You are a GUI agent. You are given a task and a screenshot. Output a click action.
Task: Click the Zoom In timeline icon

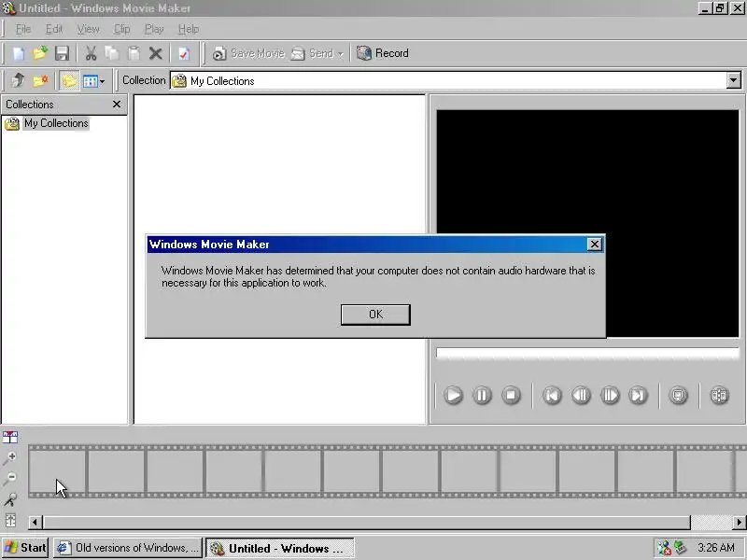[10, 457]
